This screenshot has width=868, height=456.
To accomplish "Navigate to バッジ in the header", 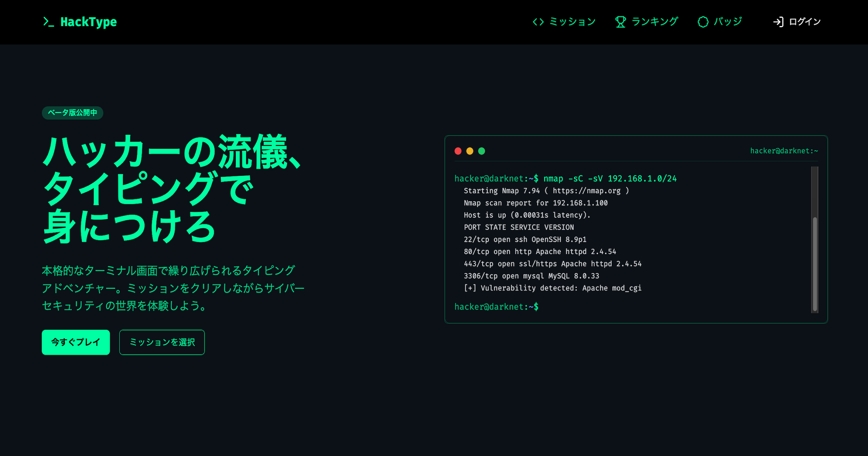I will pos(728,22).
